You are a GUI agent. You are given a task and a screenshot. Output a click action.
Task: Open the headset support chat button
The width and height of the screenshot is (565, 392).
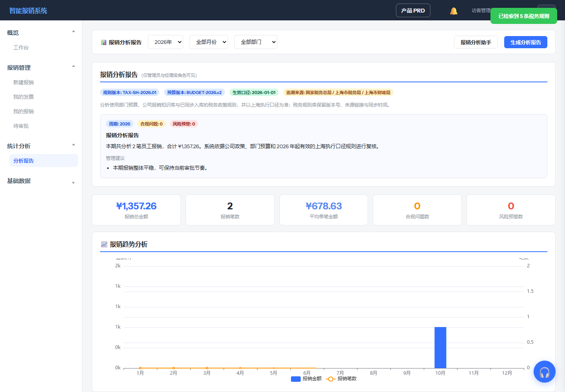544,372
